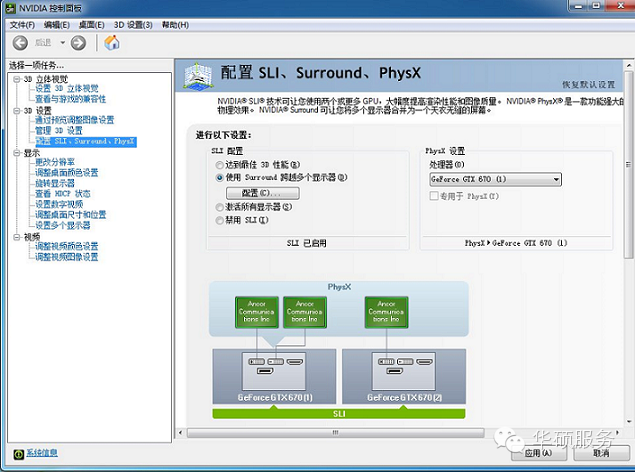Click the GeForce GTX 670 (2) card diagram
Viewport: 635px width, 472px height.
coord(404,376)
